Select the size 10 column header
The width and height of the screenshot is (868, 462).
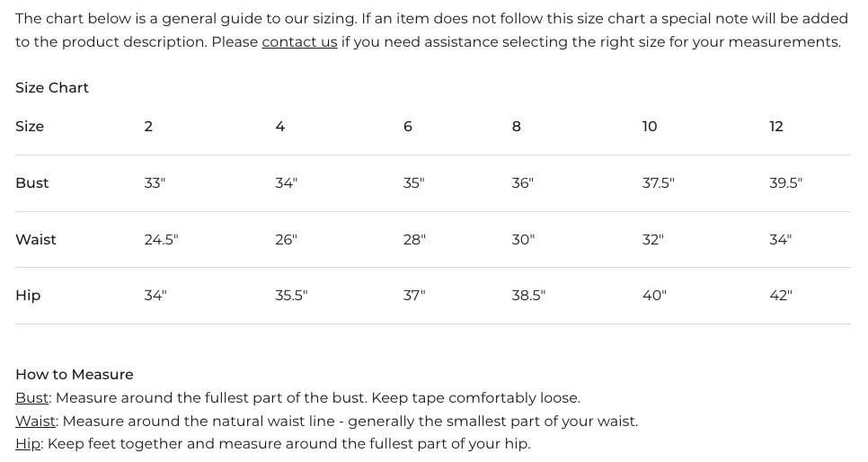[650, 127]
